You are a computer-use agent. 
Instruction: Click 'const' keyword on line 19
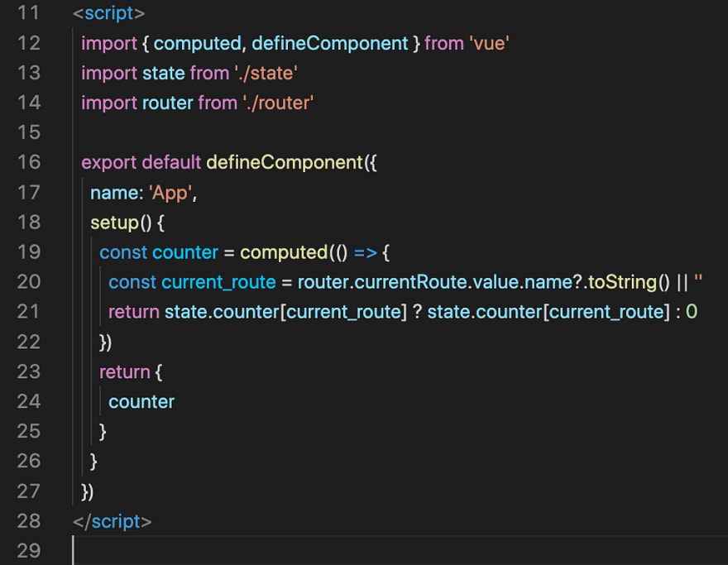point(123,252)
